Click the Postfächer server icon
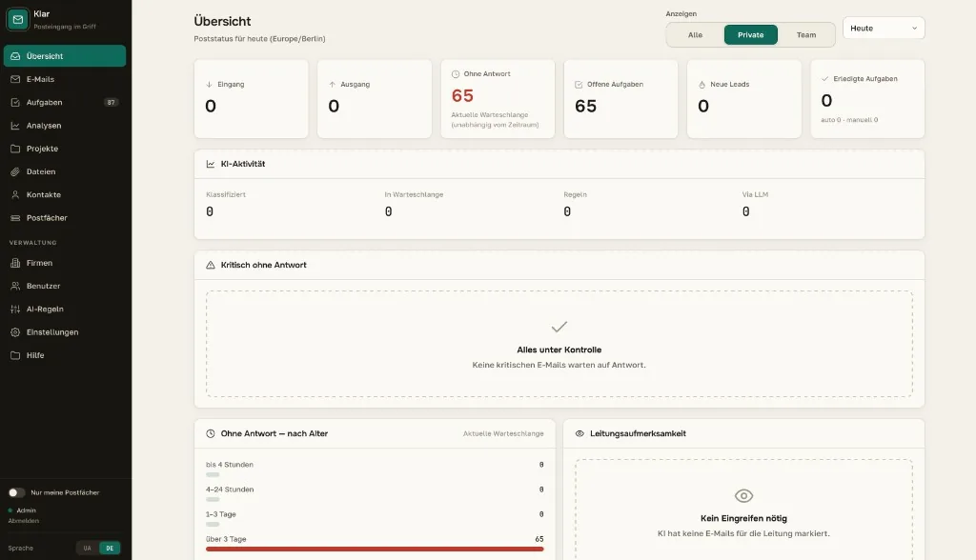 (x=15, y=218)
